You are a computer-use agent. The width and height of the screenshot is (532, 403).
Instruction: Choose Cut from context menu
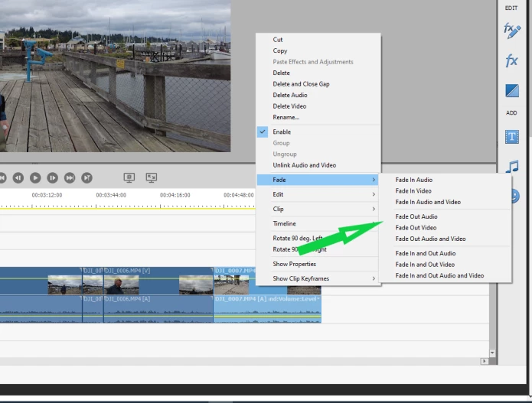278,40
